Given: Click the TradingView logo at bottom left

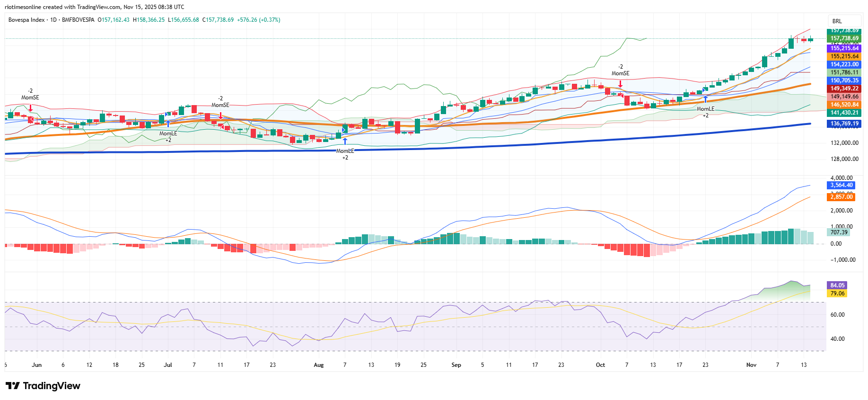Looking at the screenshot, I should point(43,386).
